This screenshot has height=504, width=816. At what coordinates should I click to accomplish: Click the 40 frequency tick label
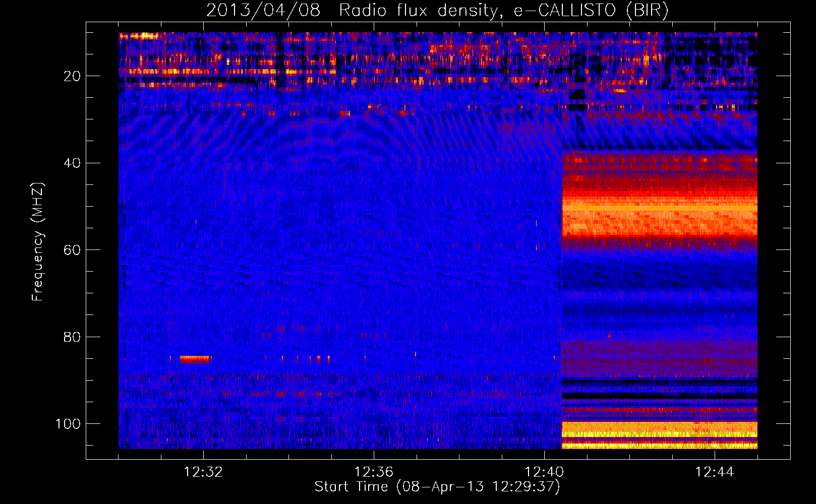tap(72, 163)
